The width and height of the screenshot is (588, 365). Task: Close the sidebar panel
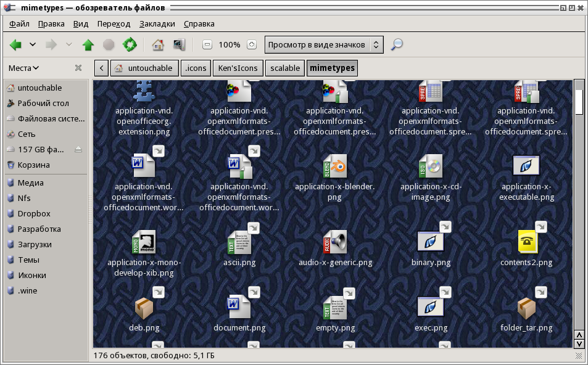[78, 68]
